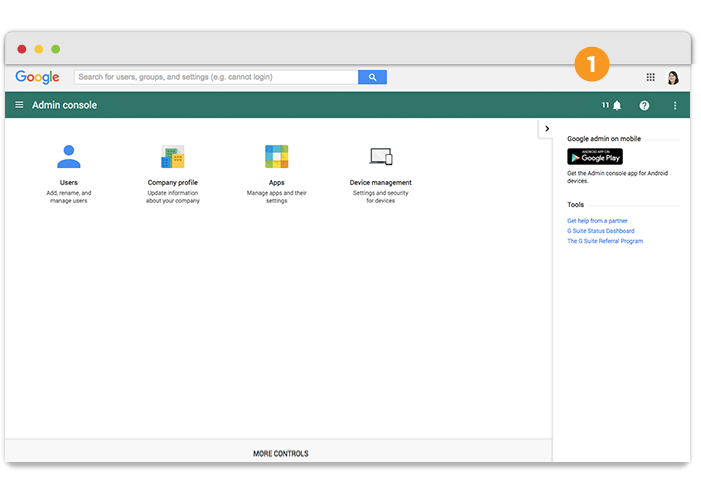
Task: Click the Google admin on mobile heading
Action: coord(604,139)
